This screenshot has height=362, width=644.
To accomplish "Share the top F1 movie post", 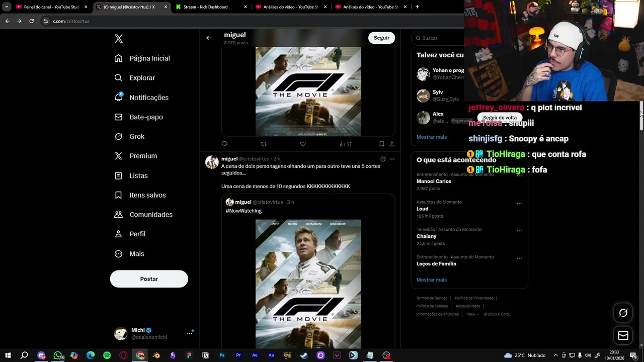I will [392, 144].
